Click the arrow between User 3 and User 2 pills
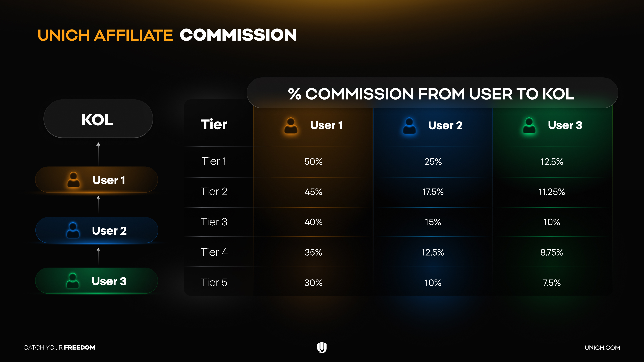This screenshot has width=644, height=362. [x=98, y=255]
